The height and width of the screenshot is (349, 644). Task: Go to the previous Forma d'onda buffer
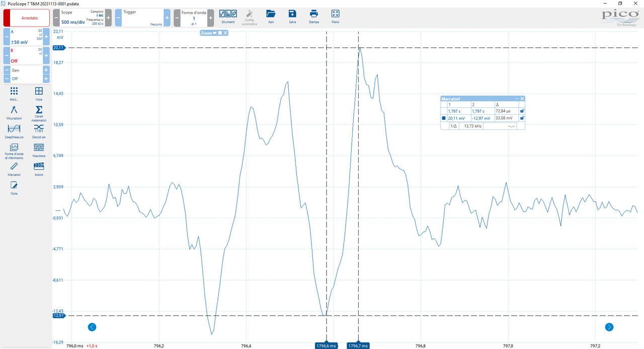(177, 18)
